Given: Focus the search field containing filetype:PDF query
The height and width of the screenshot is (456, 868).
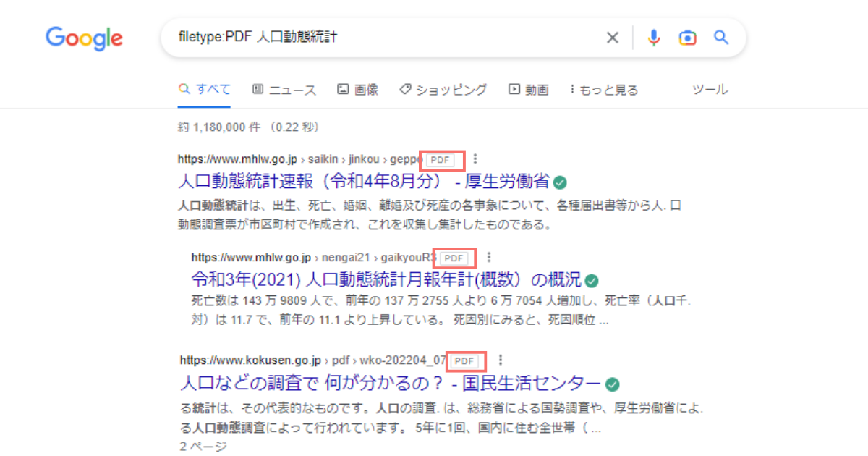Looking at the screenshot, I should [453, 38].
